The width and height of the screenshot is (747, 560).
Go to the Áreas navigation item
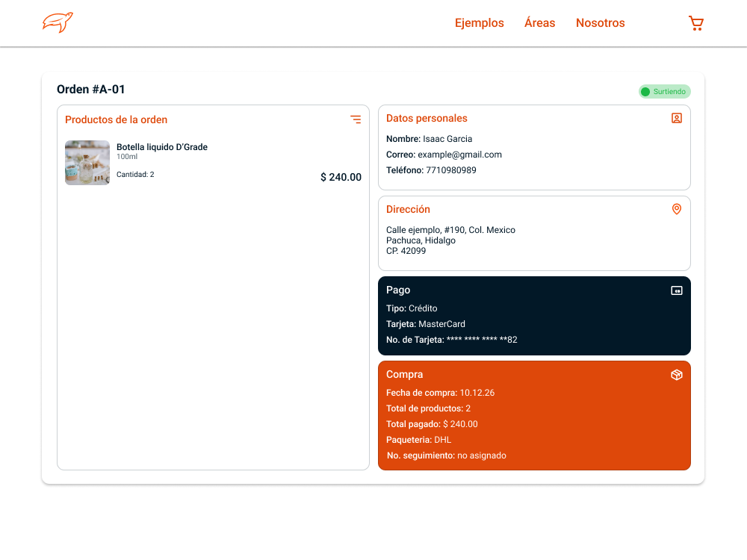point(540,22)
